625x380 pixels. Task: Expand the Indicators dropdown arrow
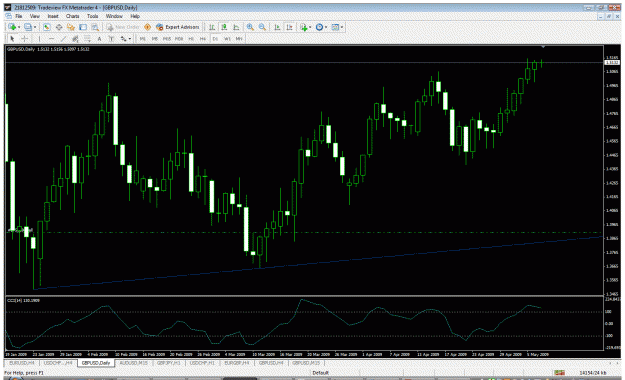click(310, 27)
